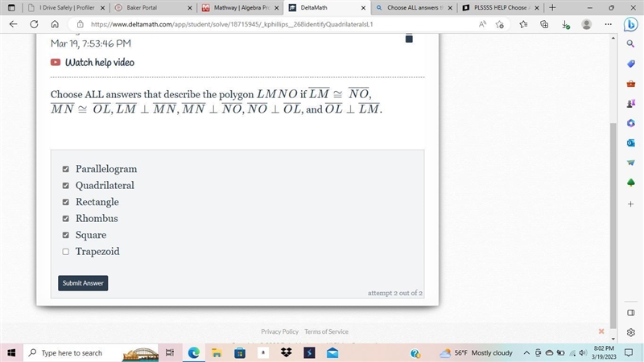The height and width of the screenshot is (362, 644).
Task: Open Edge Settings and more menu
Action: pyautogui.click(x=609, y=24)
